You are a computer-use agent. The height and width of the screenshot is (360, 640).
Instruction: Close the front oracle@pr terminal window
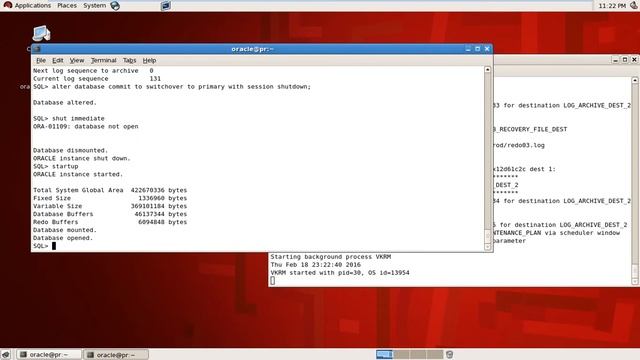pyautogui.click(x=487, y=49)
